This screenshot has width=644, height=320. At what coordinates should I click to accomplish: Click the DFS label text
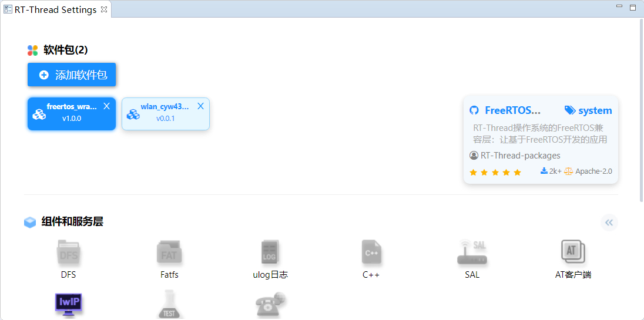(x=68, y=275)
